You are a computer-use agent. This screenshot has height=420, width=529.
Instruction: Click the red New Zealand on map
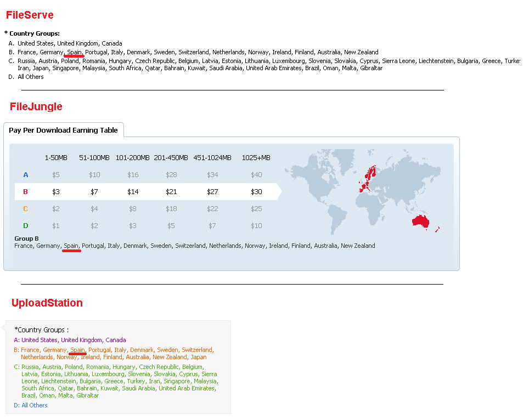tap(437, 230)
